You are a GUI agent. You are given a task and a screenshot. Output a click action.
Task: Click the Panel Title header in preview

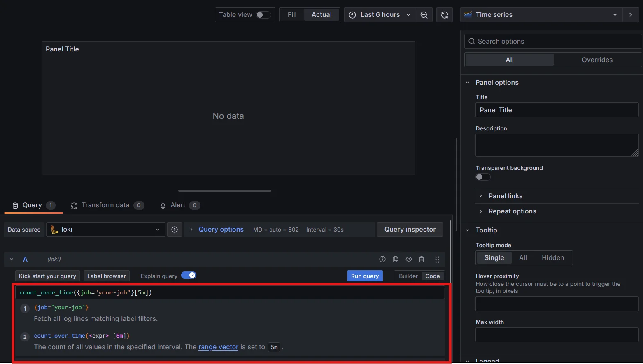click(x=62, y=49)
